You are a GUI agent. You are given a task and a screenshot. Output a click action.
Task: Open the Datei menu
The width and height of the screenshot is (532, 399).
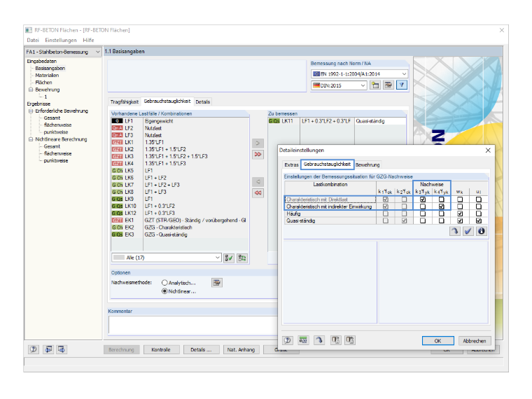[33, 40]
